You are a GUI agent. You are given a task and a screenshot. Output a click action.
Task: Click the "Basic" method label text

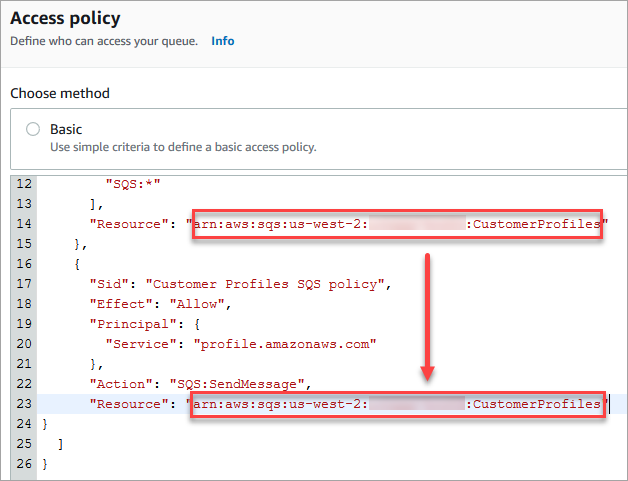66,129
